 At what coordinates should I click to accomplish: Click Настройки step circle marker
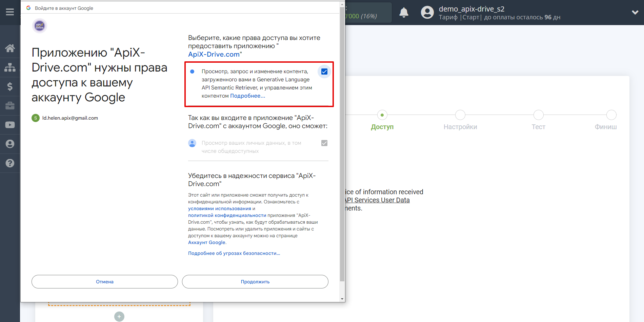(x=460, y=115)
